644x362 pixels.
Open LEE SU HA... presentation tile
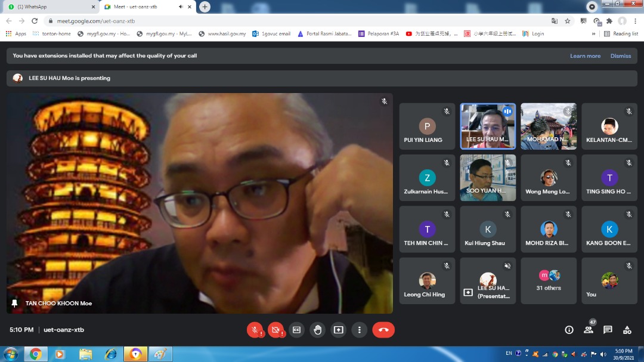click(x=488, y=281)
